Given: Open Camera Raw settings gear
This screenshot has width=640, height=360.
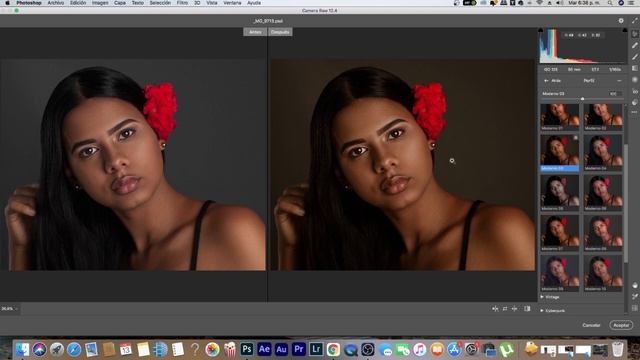Looking at the screenshot, I should coord(621,21).
